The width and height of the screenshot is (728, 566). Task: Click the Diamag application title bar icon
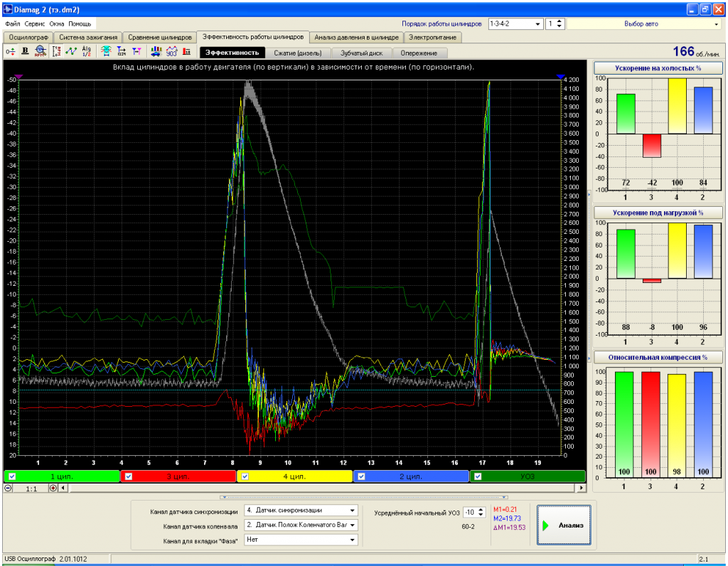[x=7, y=9]
